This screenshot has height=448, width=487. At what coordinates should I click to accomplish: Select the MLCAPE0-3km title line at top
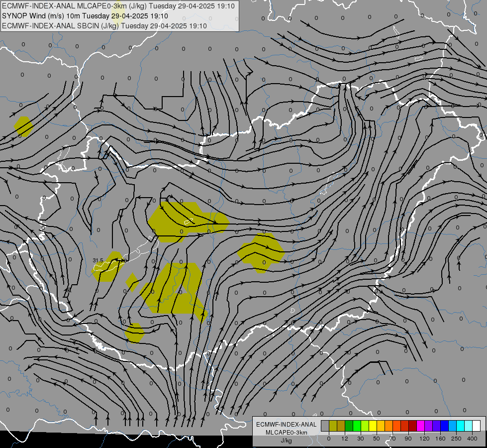click(x=118, y=6)
